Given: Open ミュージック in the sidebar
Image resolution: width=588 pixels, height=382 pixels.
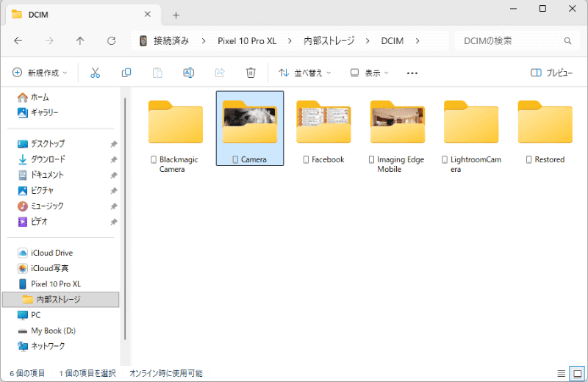Looking at the screenshot, I should (40, 206).
